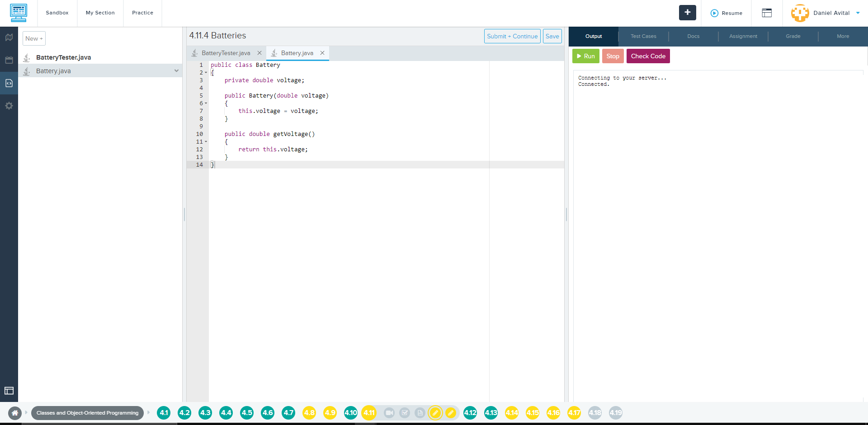Collapse code folding arrow on line 2
This screenshot has width=868, height=425.
tap(206, 73)
